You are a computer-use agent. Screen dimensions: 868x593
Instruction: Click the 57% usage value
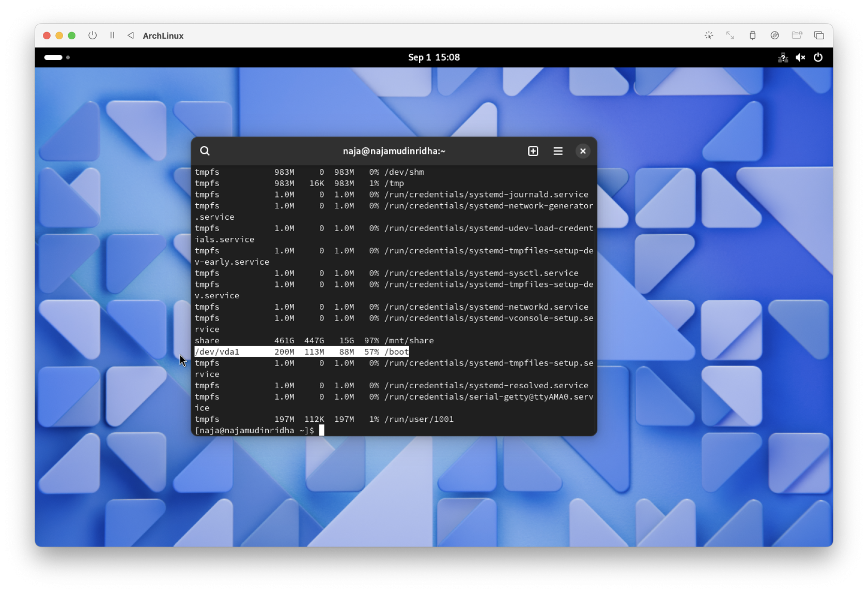[x=371, y=352]
